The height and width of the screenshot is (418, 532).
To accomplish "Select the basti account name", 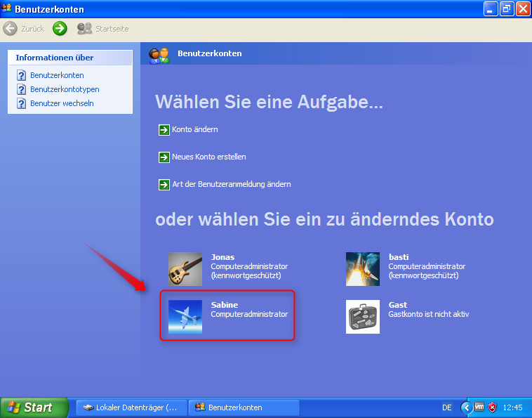I will click(x=399, y=257).
